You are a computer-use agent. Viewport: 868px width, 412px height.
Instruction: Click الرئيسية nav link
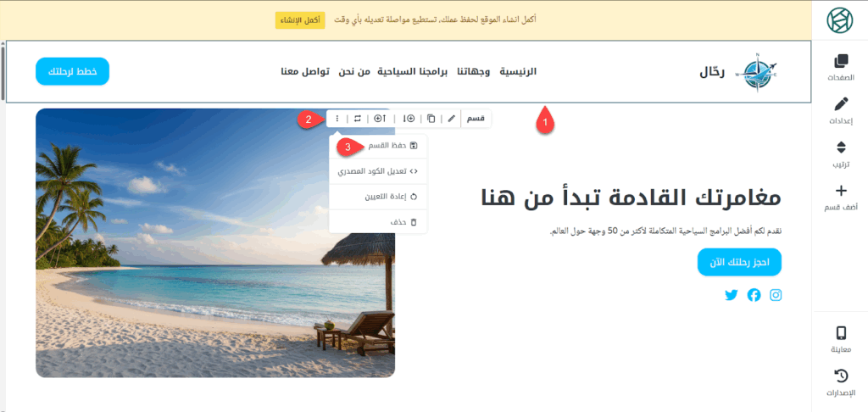[x=518, y=71]
